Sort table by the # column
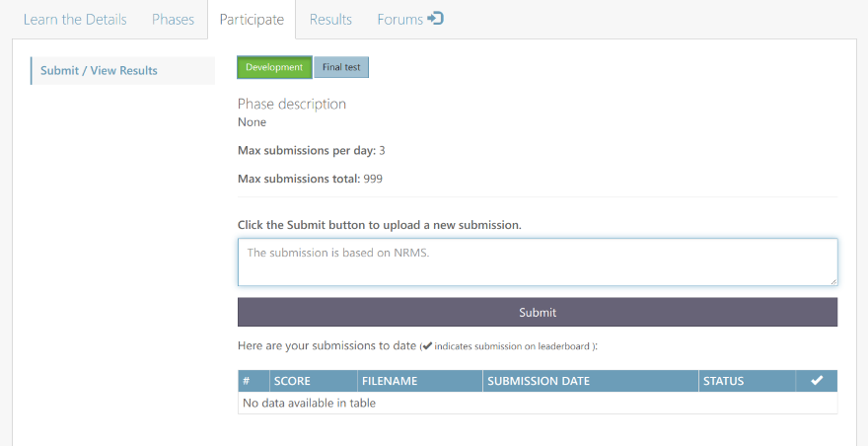This screenshot has height=446, width=868. 253,381
